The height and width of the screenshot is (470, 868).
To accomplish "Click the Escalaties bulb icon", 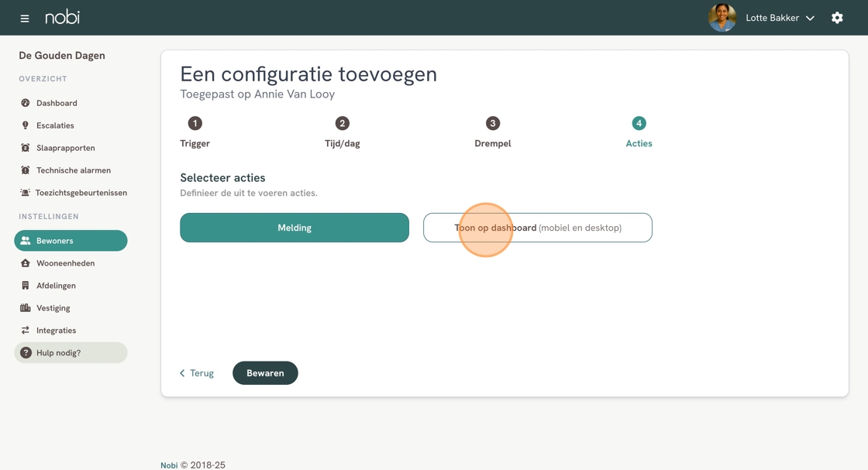I will (x=26, y=125).
